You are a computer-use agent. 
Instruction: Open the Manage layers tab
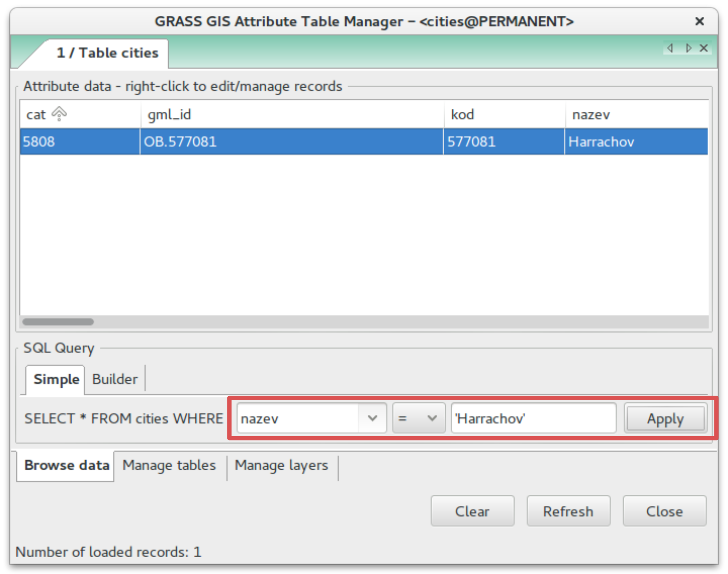point(281,465)
